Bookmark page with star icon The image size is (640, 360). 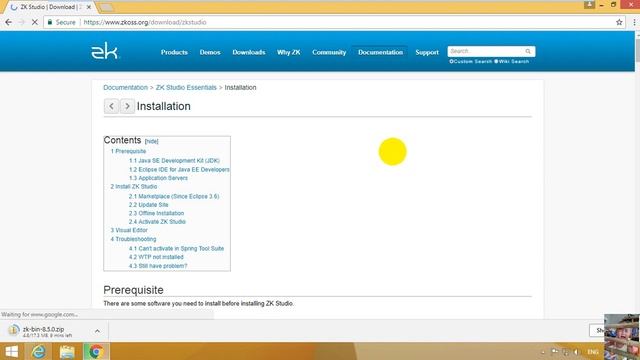pos(619,22)
